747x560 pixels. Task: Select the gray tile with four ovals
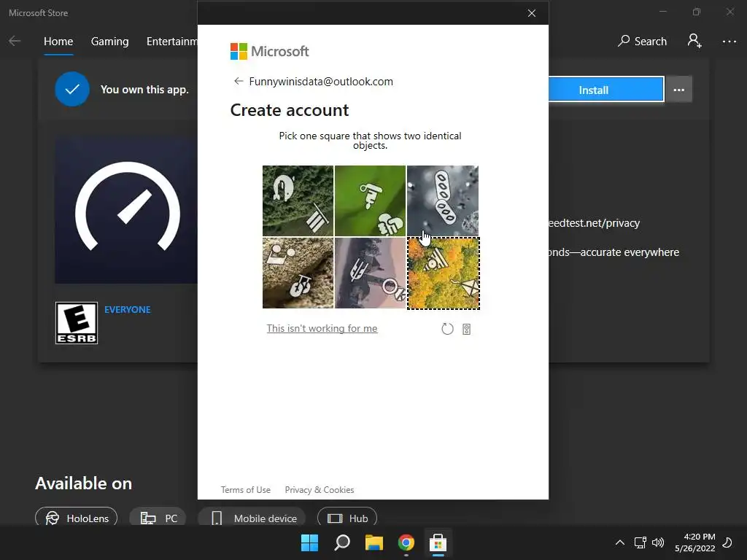pyautogui.click(x=443, y=201)
